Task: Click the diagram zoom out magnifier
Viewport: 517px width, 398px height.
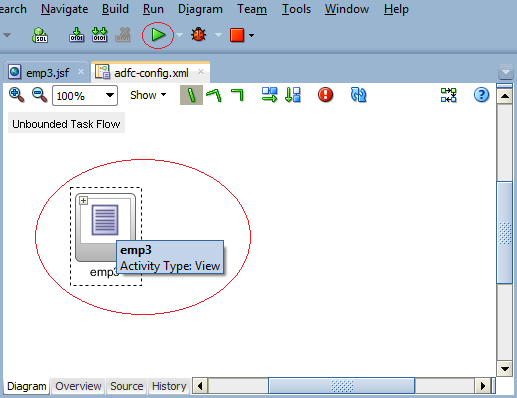Action: pos(39,95)
